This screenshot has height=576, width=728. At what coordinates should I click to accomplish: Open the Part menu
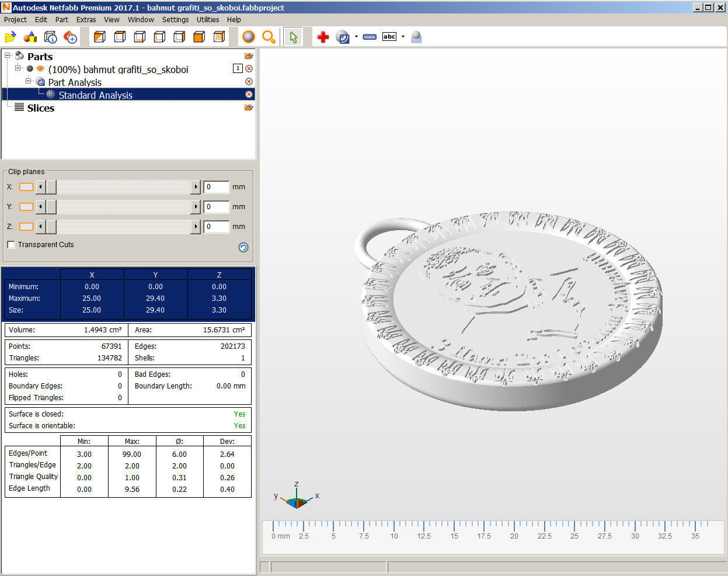(x=62, y=19)
